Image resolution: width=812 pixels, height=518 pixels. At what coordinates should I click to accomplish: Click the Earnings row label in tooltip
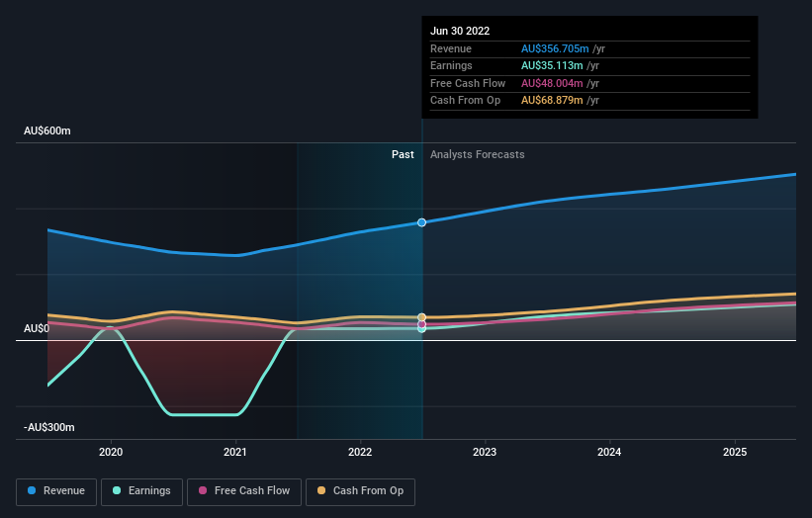coord(451,65)
